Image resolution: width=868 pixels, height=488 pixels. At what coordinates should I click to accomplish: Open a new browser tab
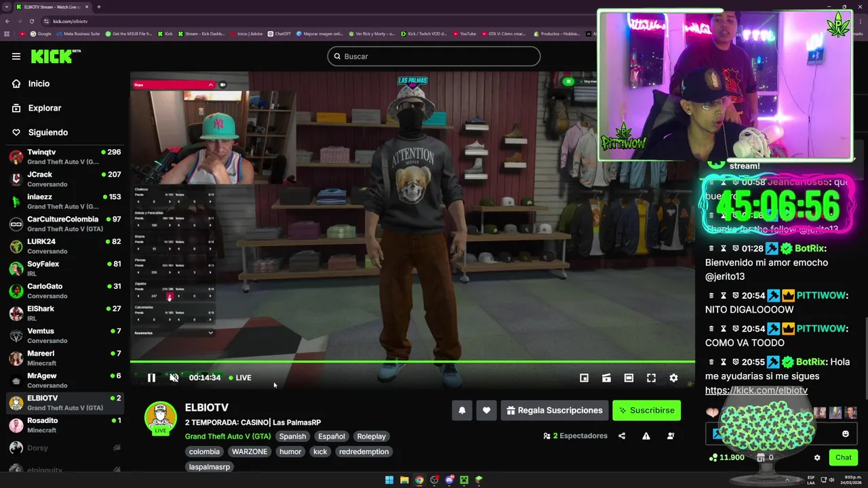98,7
